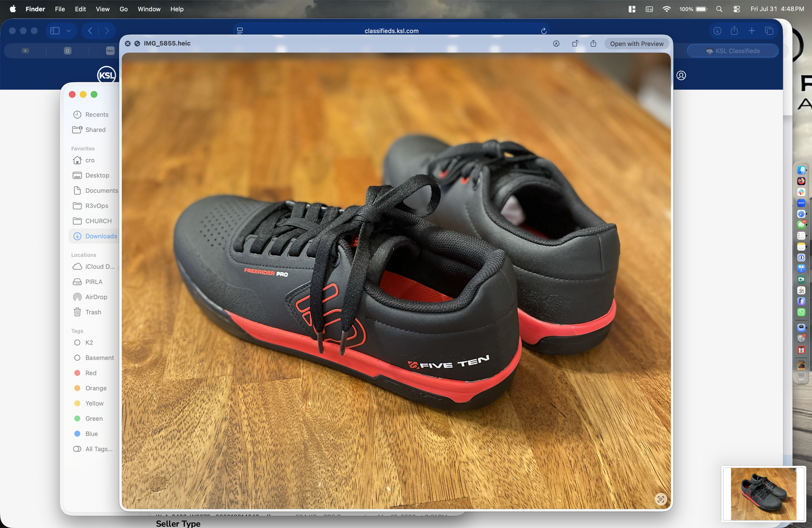812x528 pixels.
Task: Click the Markup icon in Quick Look toolbar
Action: [556, 44]
